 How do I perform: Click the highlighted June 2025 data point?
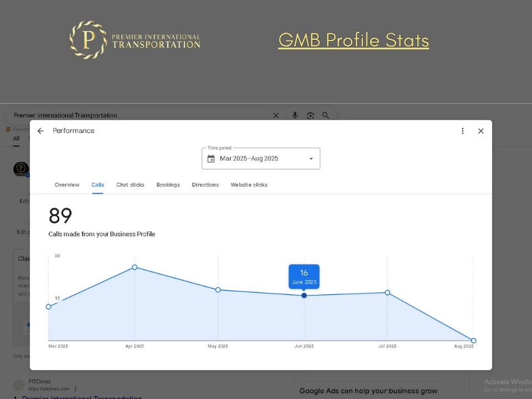304,295
